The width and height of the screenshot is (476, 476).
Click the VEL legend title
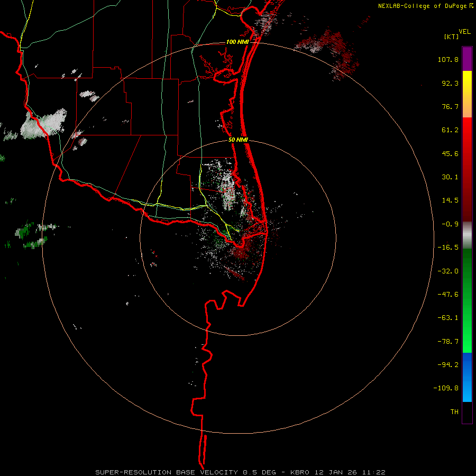click(x=464, y=32)
